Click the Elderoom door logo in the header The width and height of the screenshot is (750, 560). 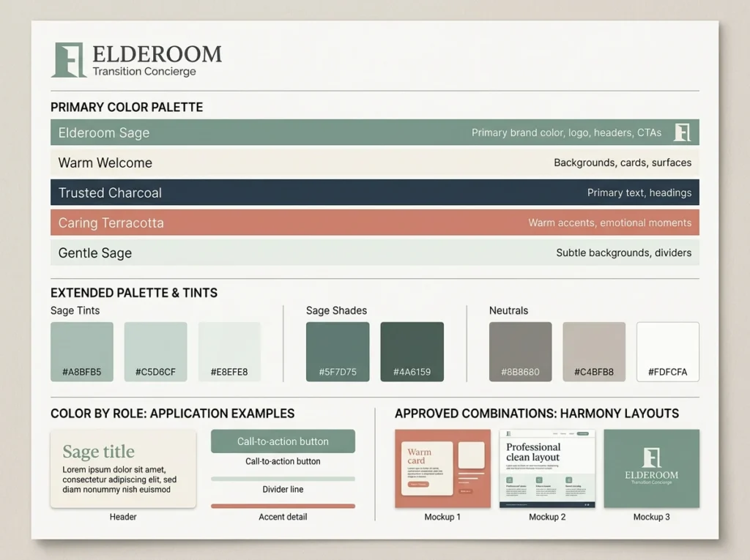tap(68, 60)
